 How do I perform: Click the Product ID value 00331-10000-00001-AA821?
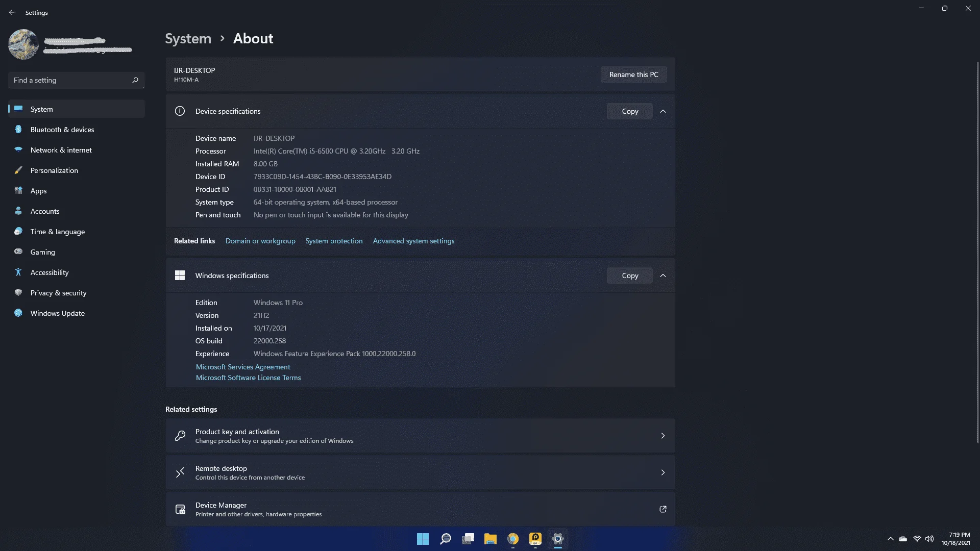pyautogui.click(x=295, y=189)
